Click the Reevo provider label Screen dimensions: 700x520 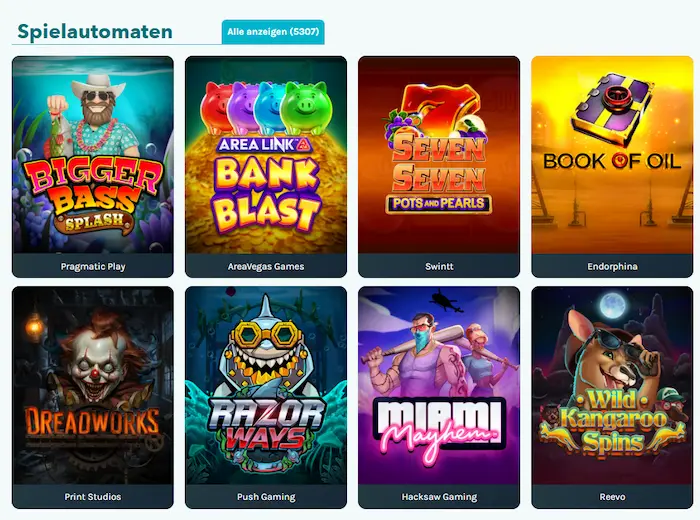(612, 496)
